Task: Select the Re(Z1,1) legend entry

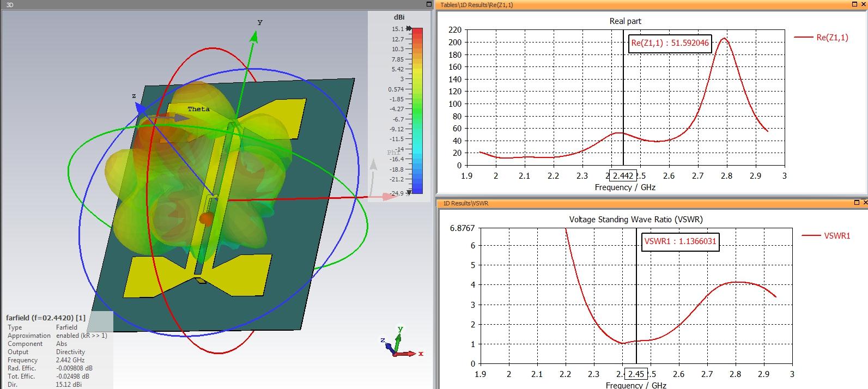Action: coord(821,37)
